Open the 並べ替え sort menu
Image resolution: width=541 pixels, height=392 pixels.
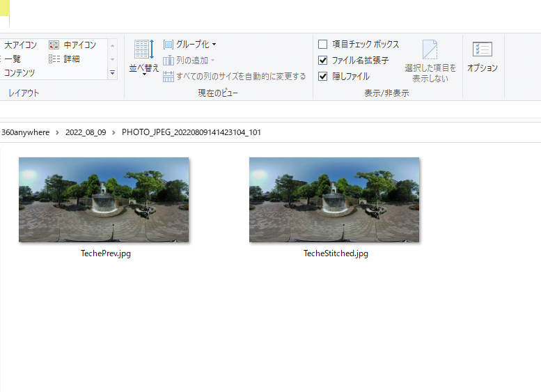[x=144, y=57]
